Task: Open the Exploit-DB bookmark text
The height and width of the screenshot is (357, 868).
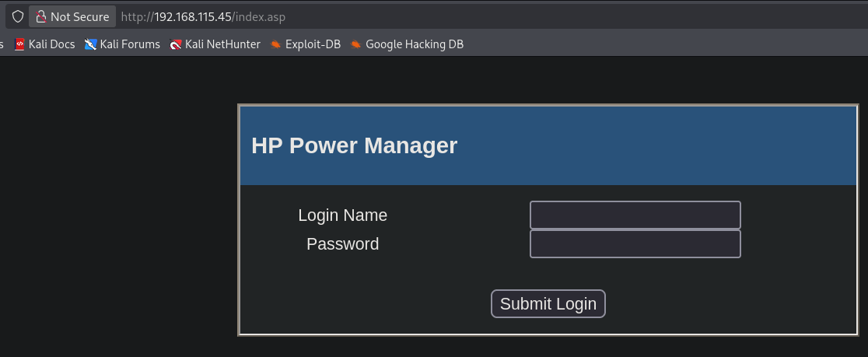Action: click(313, 44)
